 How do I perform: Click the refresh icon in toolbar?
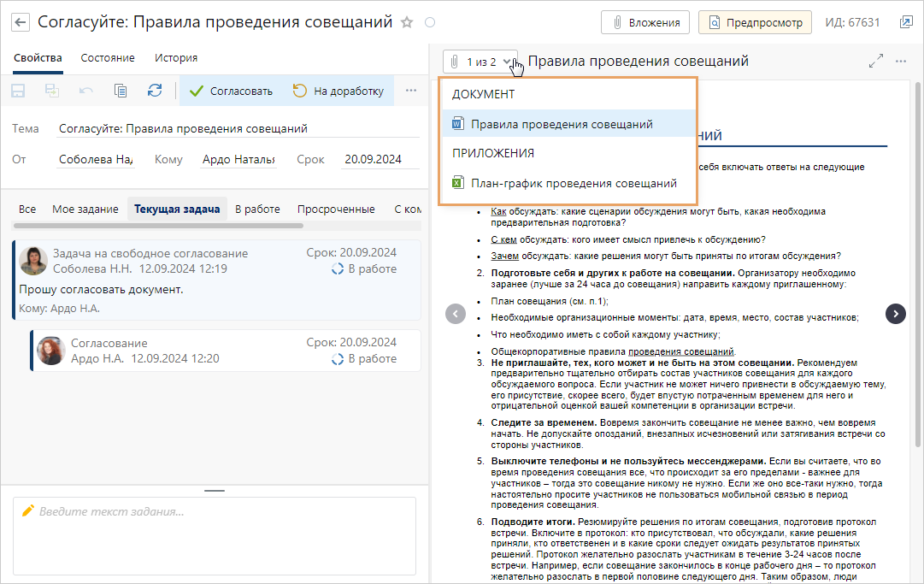point(155,91)
